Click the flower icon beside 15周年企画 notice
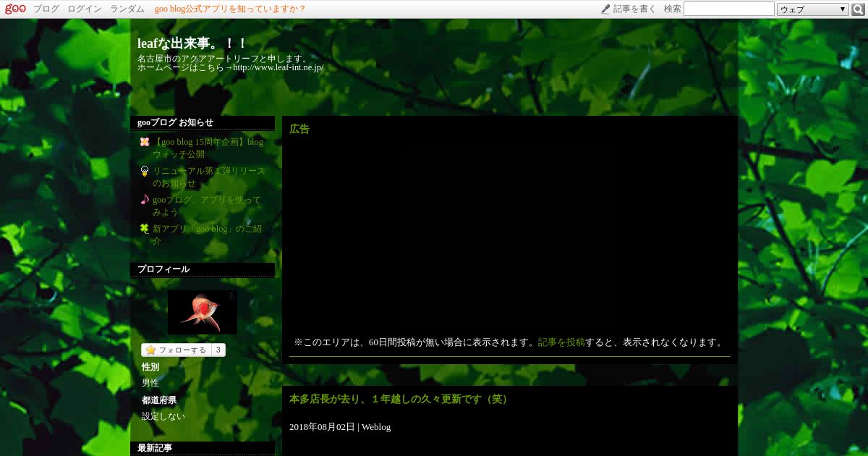This screenshot has height=456, width=868. click(x=145, y=142)
